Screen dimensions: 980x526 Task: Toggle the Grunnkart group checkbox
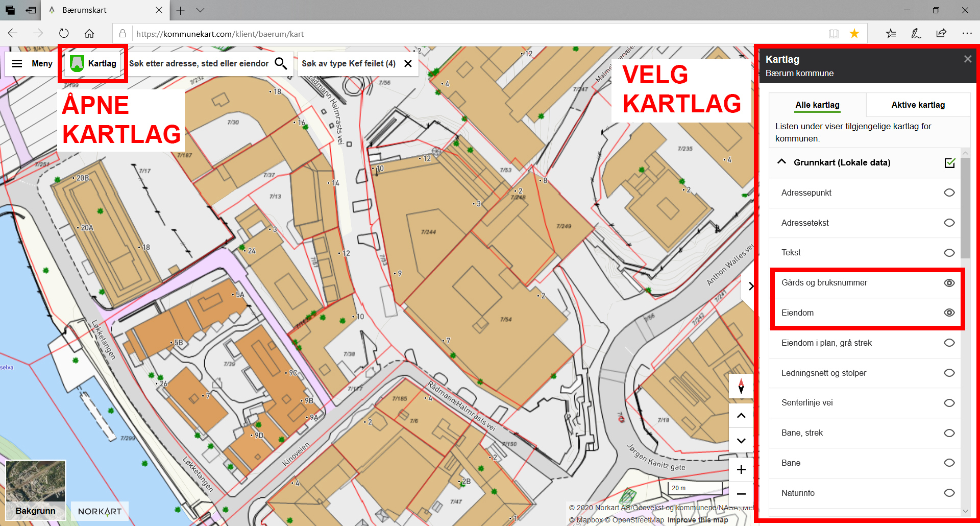pyautogui.click(x=949, y=162)
